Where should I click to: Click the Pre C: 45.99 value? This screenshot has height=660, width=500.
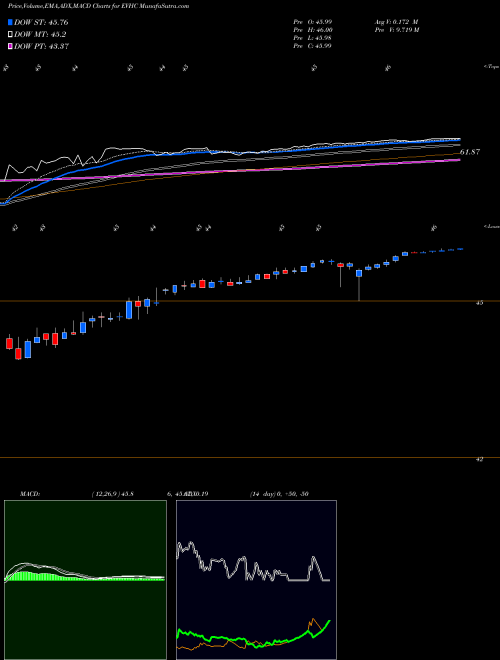click(312, 46)
